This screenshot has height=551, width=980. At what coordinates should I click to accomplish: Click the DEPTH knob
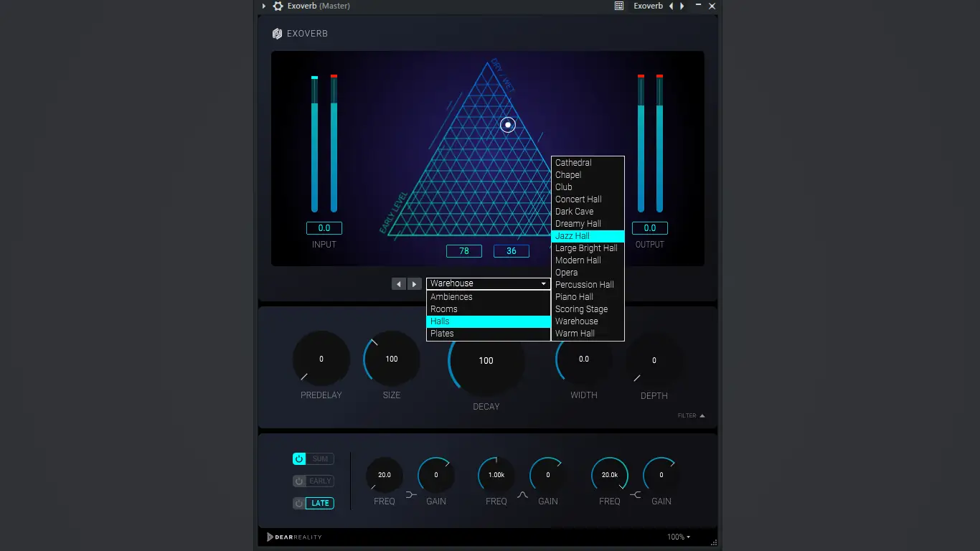(654, 360)
